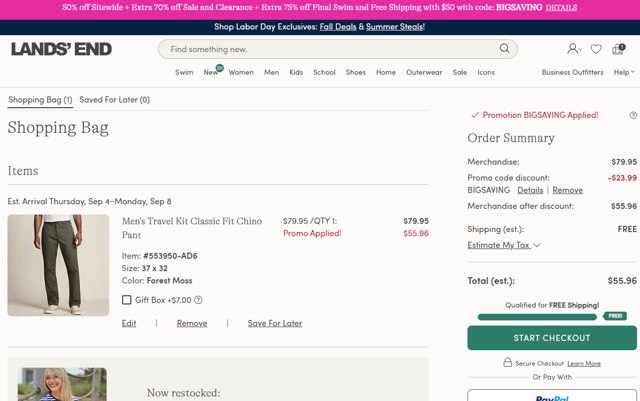Open the School menu
The width and height of the screenshot is (640, 401).
(324, 72)
